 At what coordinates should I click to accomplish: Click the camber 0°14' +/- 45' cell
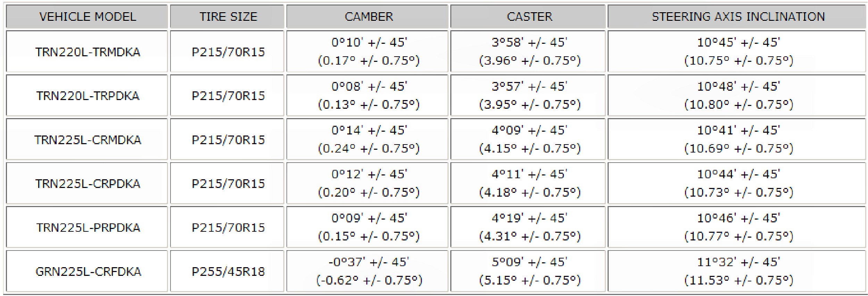coord(368,139)
